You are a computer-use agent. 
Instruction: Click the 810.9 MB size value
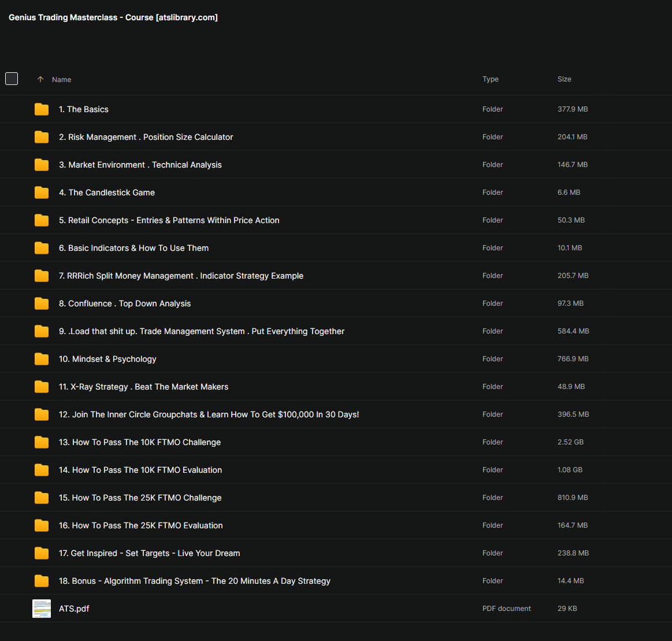click(573, 498)
